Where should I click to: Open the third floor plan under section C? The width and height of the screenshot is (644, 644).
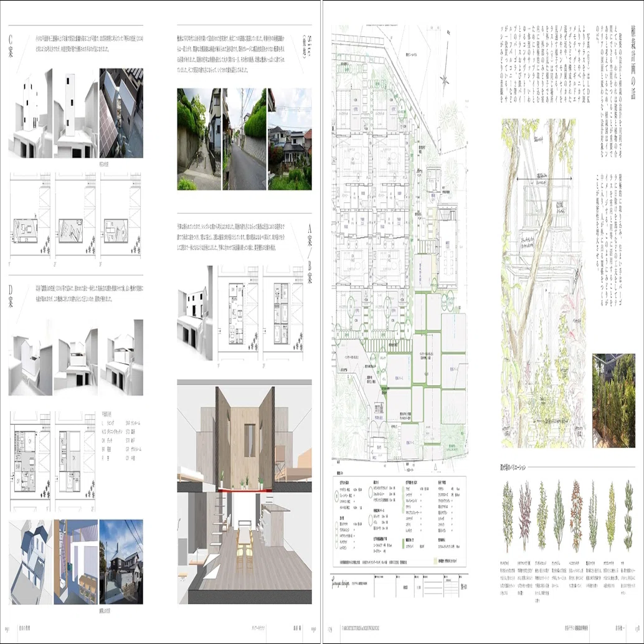[121, 215]
